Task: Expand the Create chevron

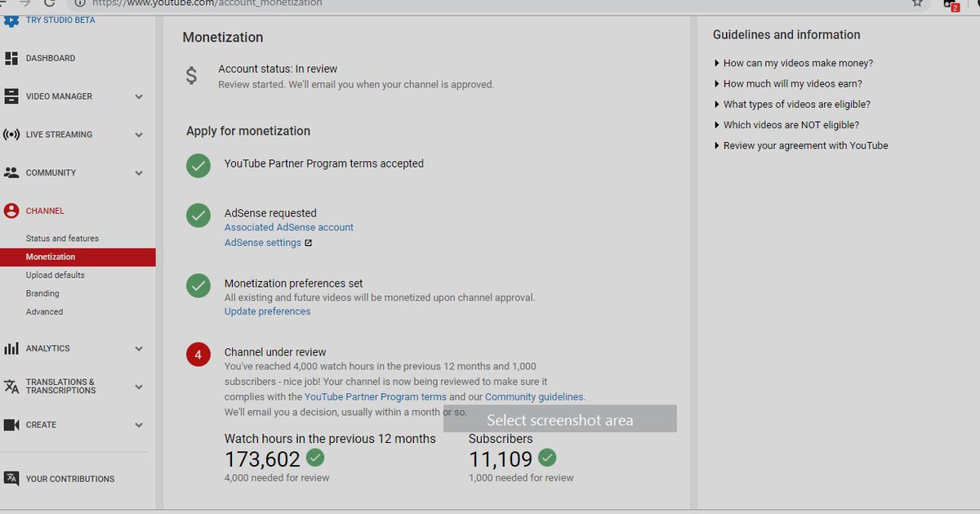Action: (139, 425)
